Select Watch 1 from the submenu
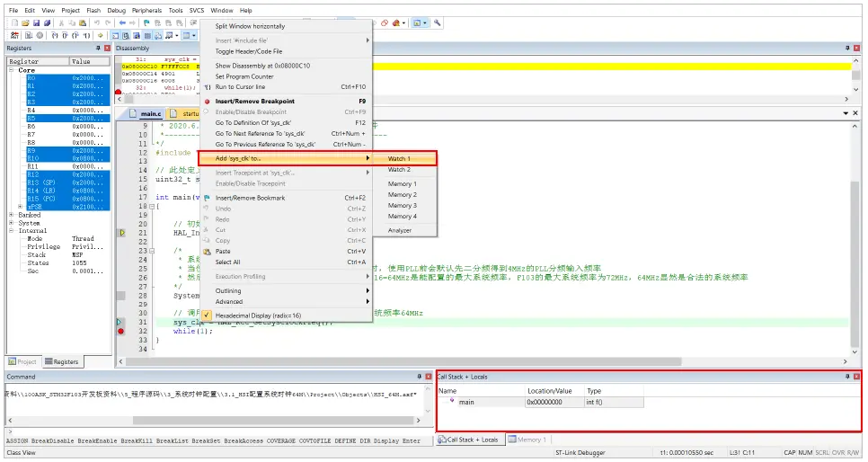This screenshot has height=462, width=868. pos(399,158)
